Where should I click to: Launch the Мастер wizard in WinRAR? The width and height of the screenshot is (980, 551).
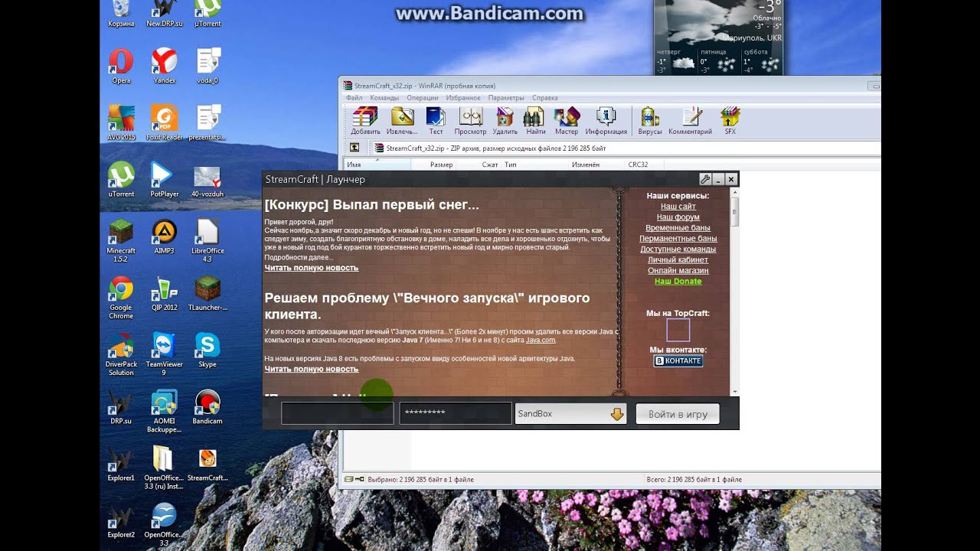coord(567,121)
